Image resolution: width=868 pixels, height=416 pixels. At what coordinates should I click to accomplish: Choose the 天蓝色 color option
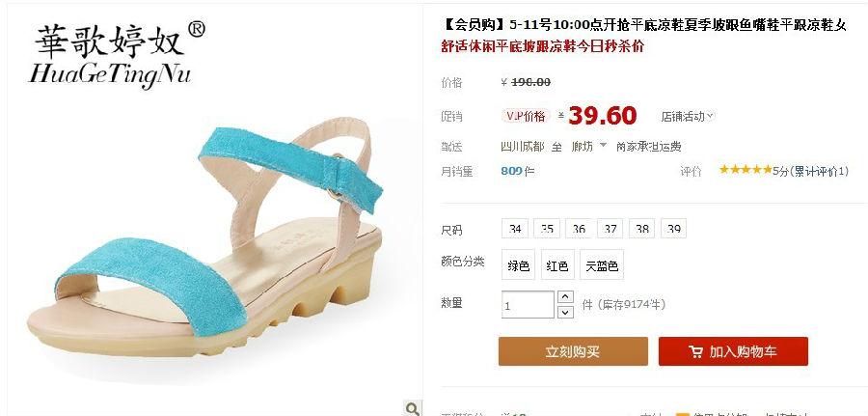click(x=602, y=265)
